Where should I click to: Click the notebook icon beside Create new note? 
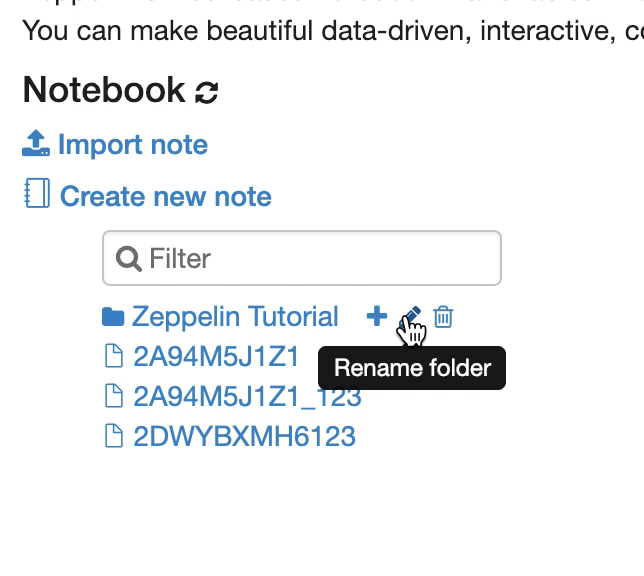coord(37,193)
